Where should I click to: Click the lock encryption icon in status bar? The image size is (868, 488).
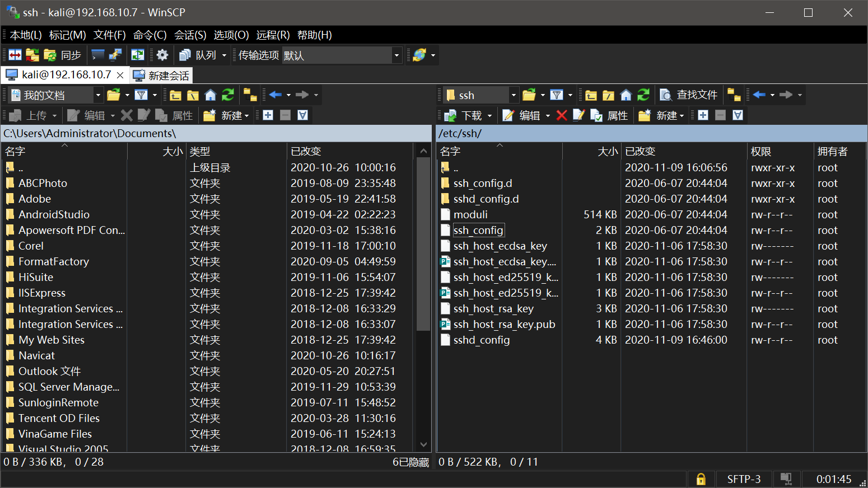click(701, 479)
